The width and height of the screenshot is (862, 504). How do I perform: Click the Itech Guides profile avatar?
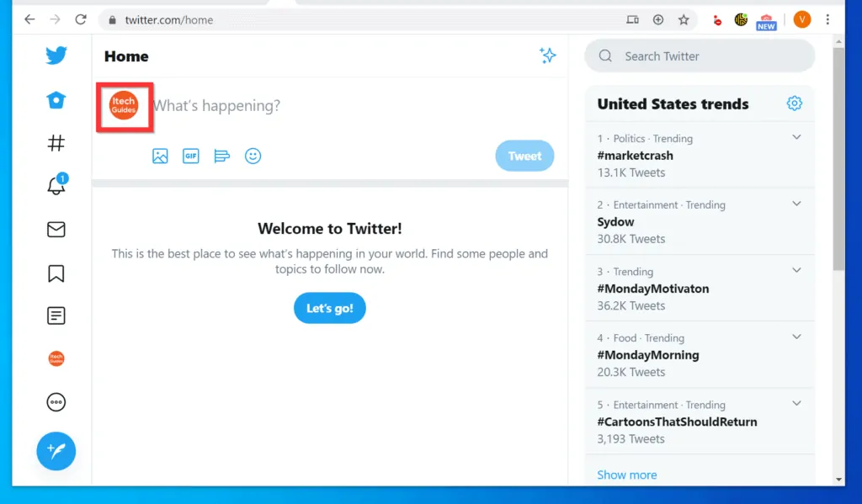pyautogui.click(x=124, y=107)
